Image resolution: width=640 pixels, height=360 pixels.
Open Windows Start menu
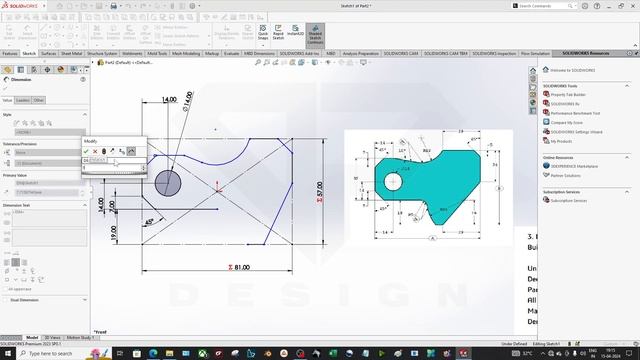(8, 353)
